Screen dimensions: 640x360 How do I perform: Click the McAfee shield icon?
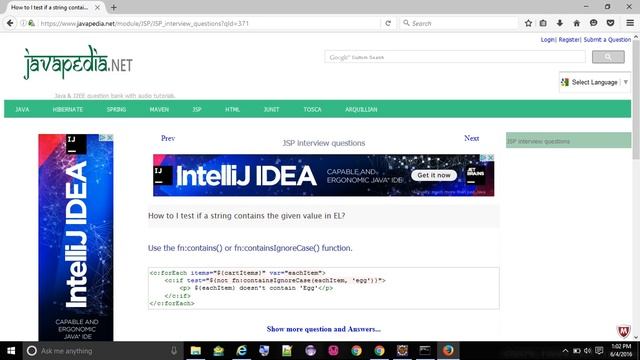pos(623,331)
